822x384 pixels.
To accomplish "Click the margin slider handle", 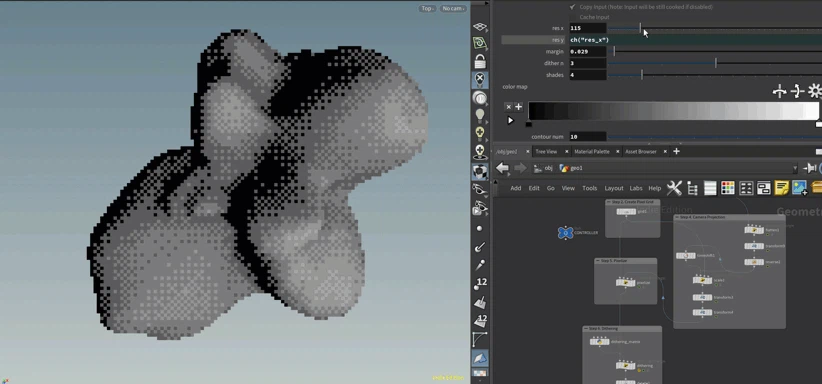I will click(614, 51).
